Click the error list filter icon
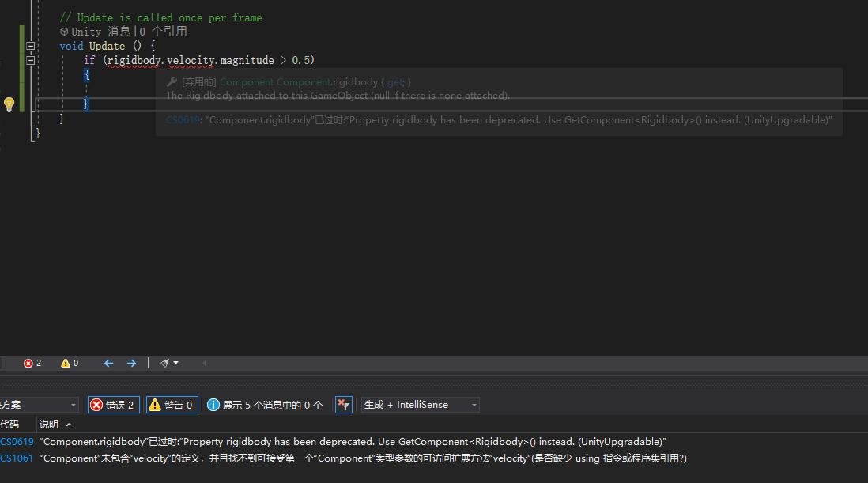 point(343,404)
